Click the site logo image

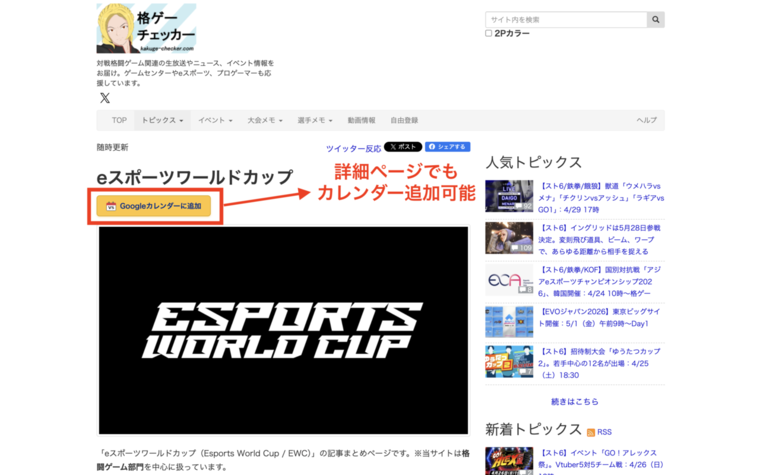[146, 28]
